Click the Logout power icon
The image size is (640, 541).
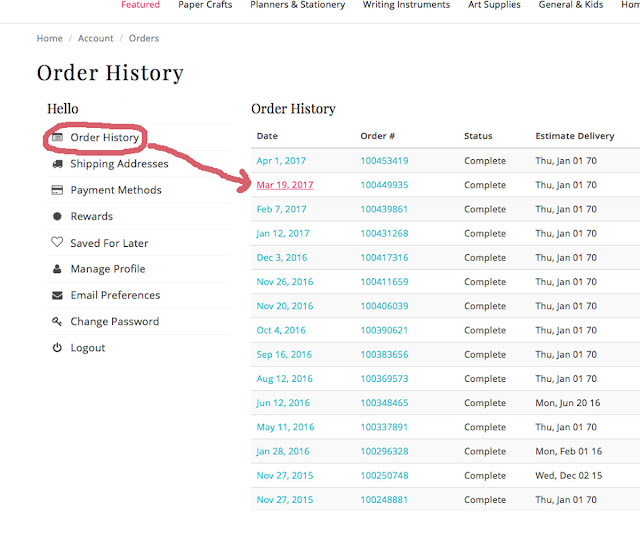click(57, 348)
